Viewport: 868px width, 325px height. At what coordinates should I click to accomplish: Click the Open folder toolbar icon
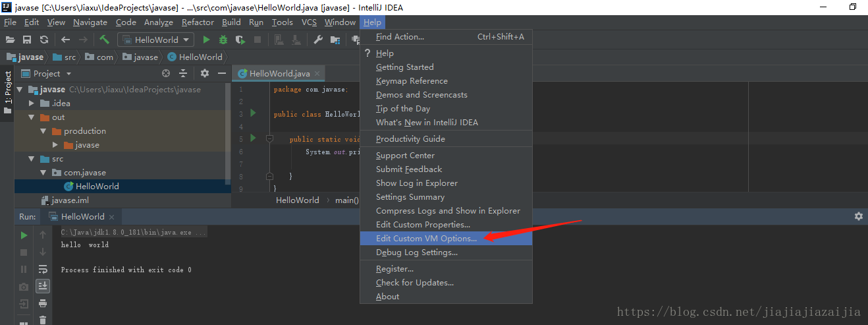(10, 40)
